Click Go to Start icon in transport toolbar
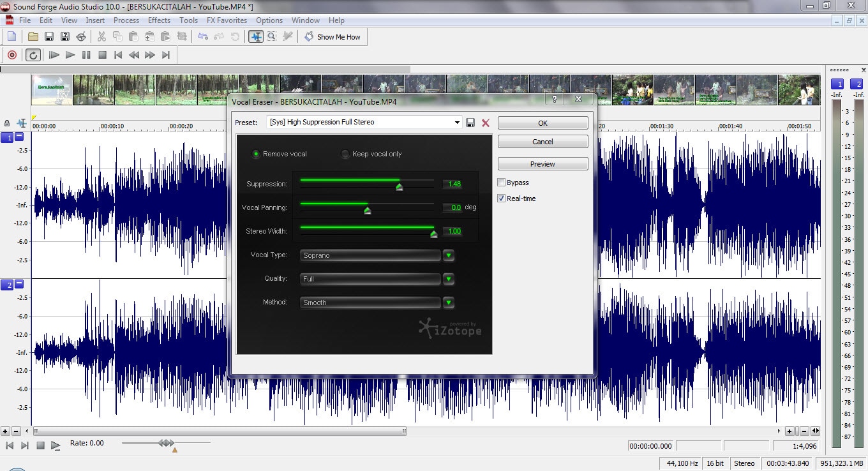 (x=118, y=55)
